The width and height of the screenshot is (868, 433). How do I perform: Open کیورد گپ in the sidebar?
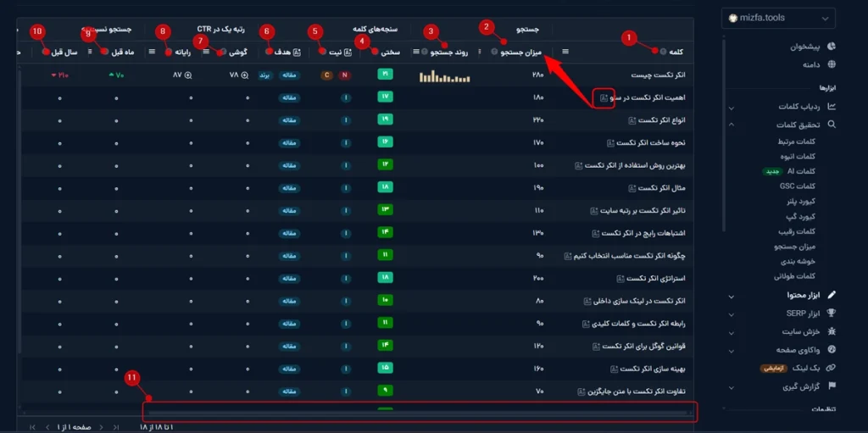tap(802, 217)
